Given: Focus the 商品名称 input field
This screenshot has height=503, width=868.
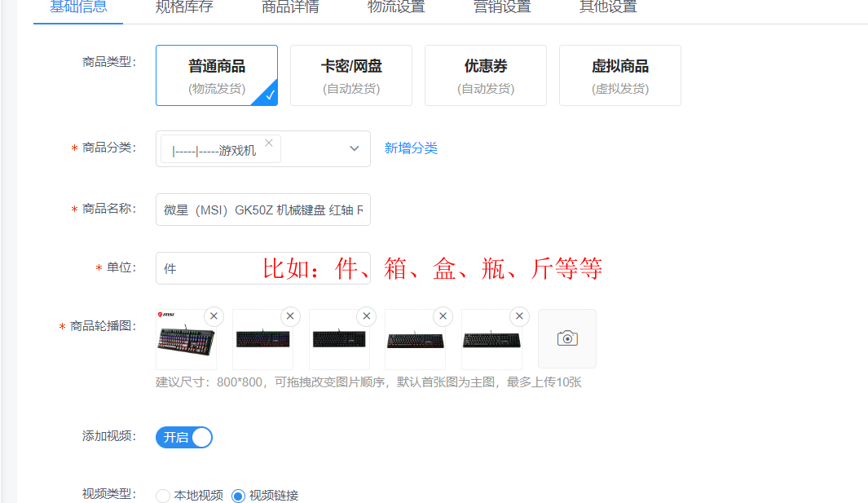Looking at the screenshot, I should (263, 210).
